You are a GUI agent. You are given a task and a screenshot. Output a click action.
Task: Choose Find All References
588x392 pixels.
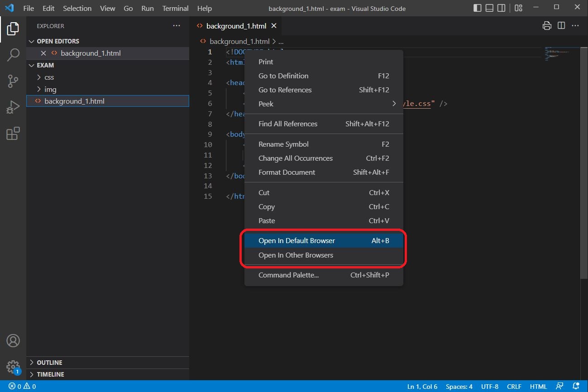click(x=324, y=124)
